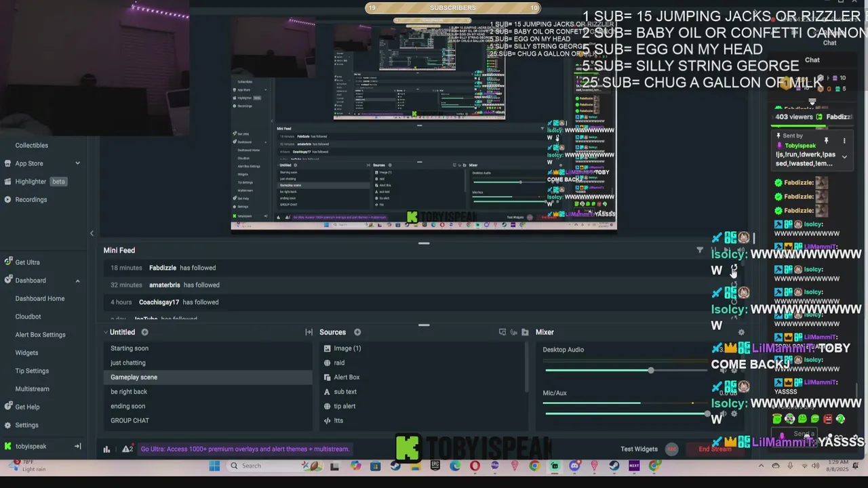Unpin the pinned chat message
Viewport: 868px width, 488px height.
[826, 141]
